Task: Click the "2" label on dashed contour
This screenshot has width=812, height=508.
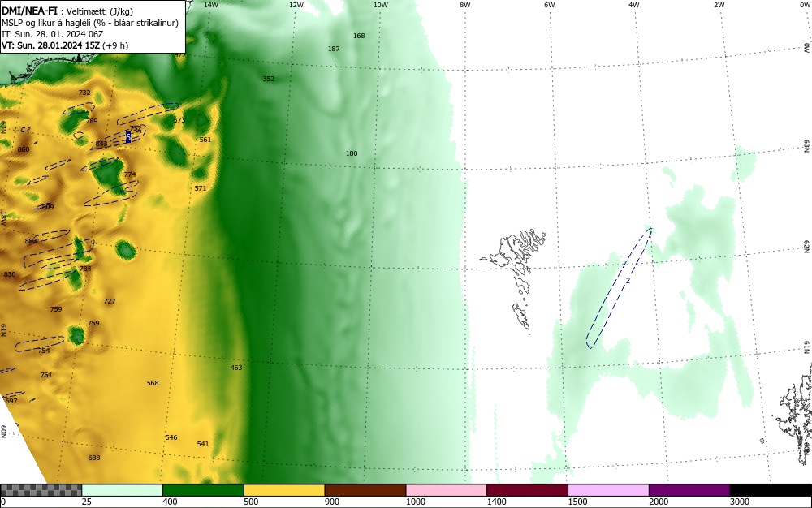Action: (x=628, y=281)
